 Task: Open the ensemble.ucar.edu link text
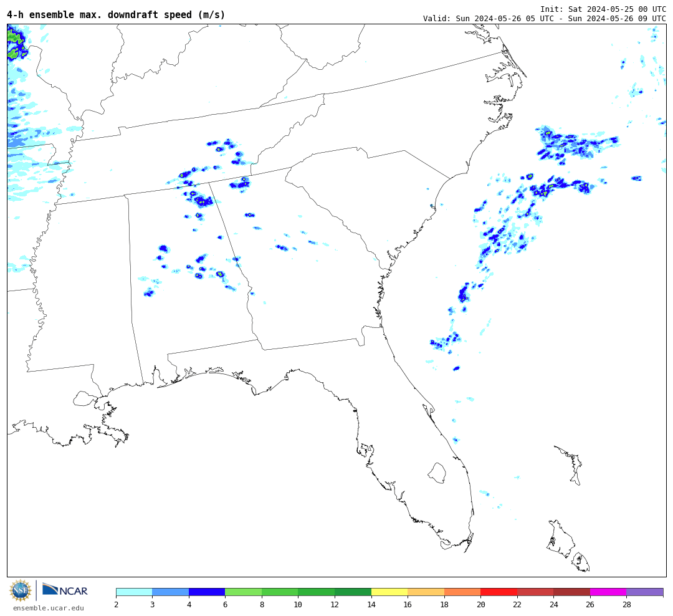49,608
